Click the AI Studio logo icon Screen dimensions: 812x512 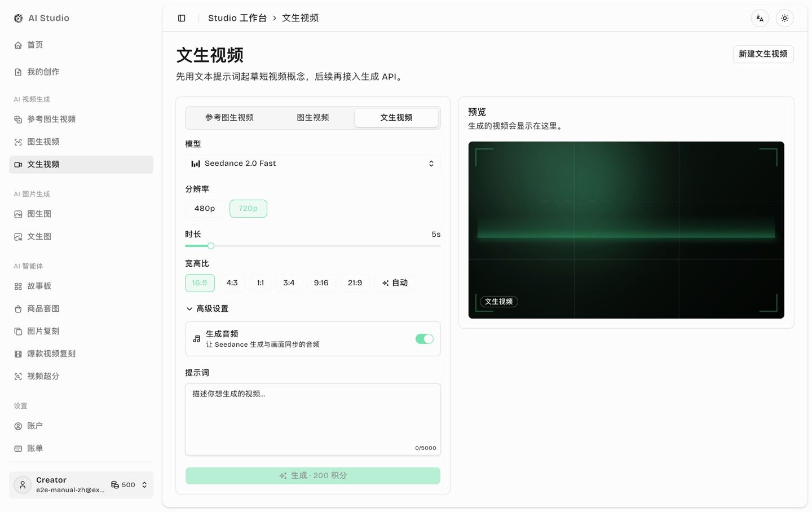(x=18, y=18)
